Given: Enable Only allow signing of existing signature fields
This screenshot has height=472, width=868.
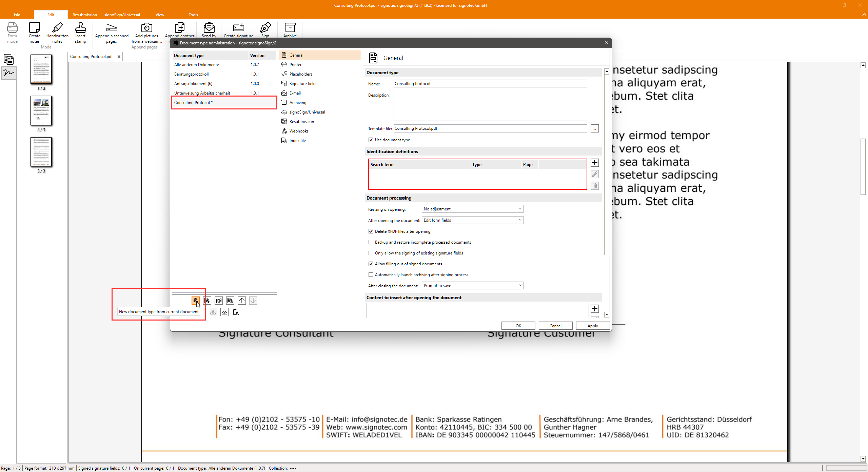Looking at the screenshot, I should click(x=371, y=253).
